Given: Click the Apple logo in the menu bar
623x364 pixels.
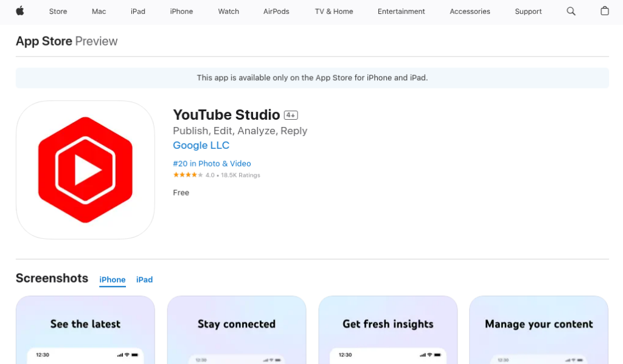Looking at the screenshot, I should click(x=19, y=11).
